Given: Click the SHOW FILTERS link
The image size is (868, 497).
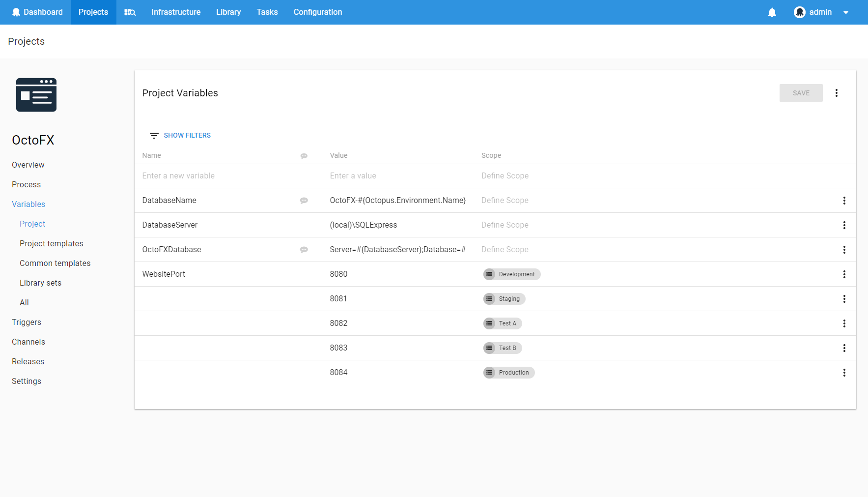Looking at the screenshot, I should click(187, 135).
